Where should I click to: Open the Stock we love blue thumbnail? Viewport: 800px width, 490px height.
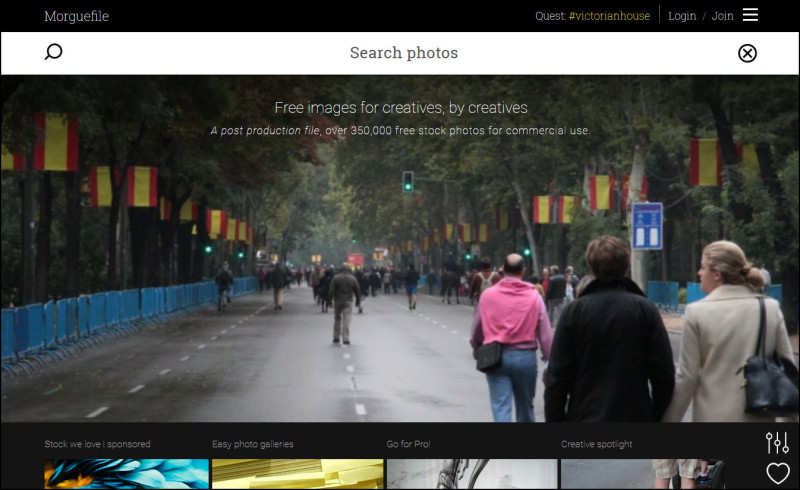[x=126, y=474]
